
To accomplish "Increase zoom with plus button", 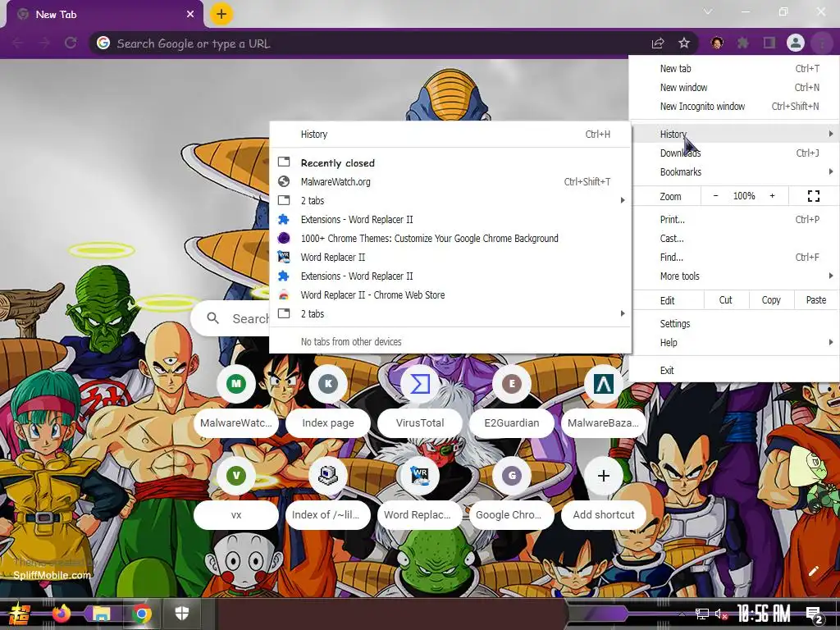I will point(772,196).
